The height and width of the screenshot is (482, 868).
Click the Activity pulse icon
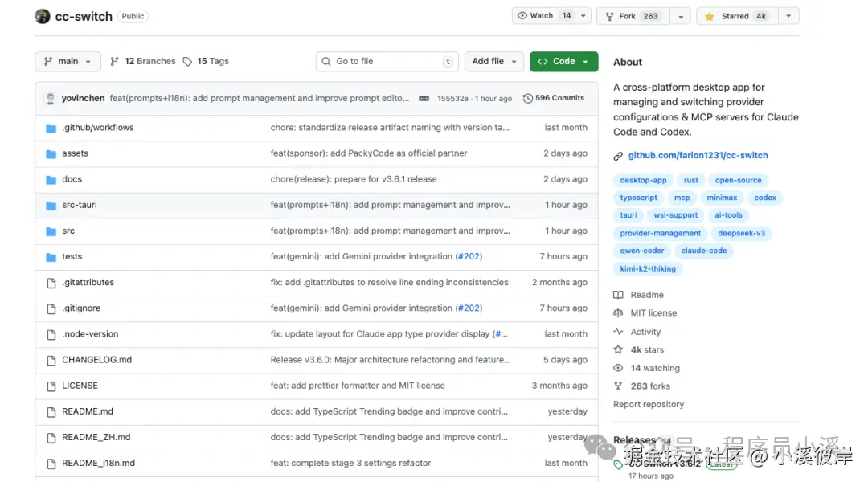pyautogui.click(x=618, y=332)
